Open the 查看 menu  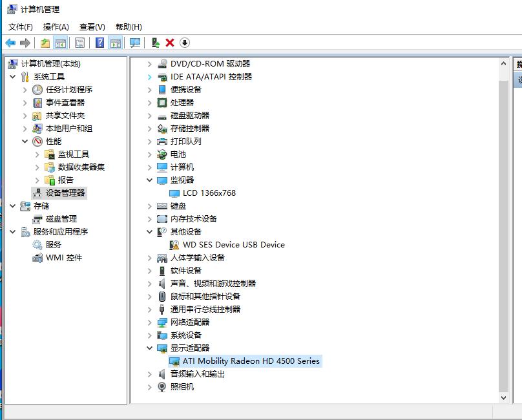pyautogui.click(x=91, y=26)
